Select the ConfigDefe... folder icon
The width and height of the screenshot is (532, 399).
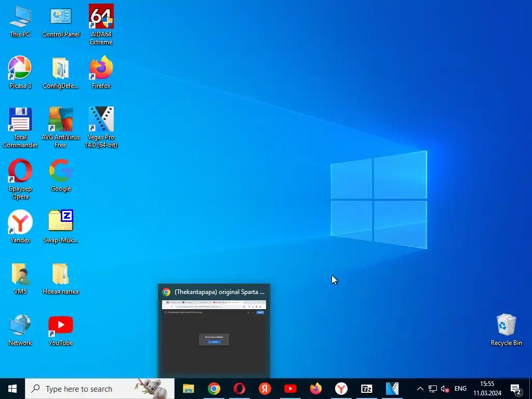pos(61,72)
